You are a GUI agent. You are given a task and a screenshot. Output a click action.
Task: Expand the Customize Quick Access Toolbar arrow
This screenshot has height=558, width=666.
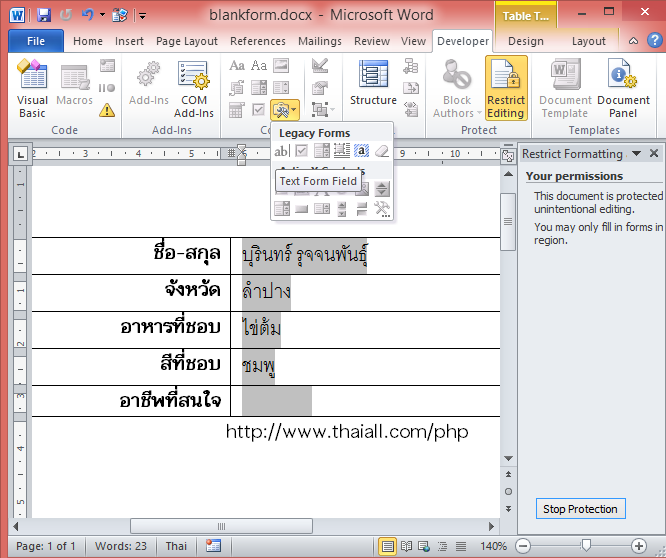click(x=143, y=16)
